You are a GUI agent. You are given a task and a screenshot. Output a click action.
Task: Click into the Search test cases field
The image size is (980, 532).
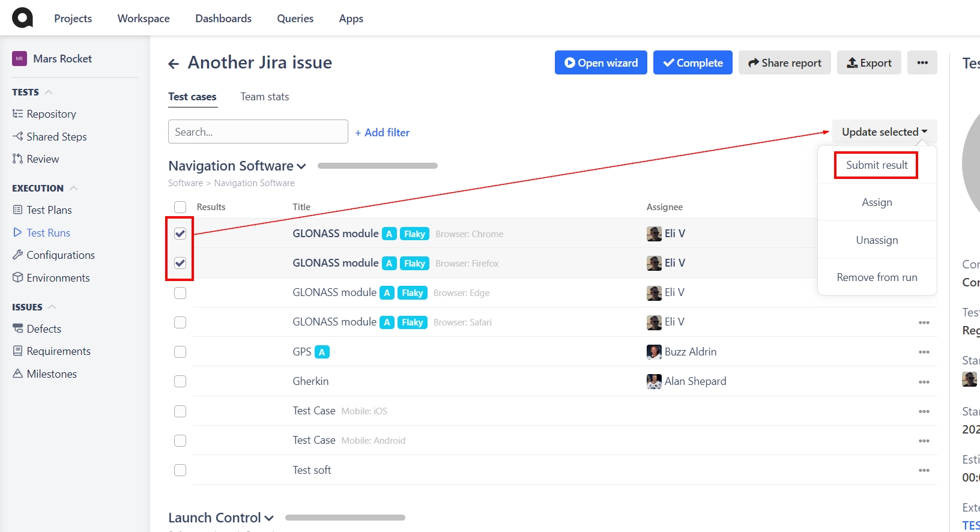click(x=258, y=131)
